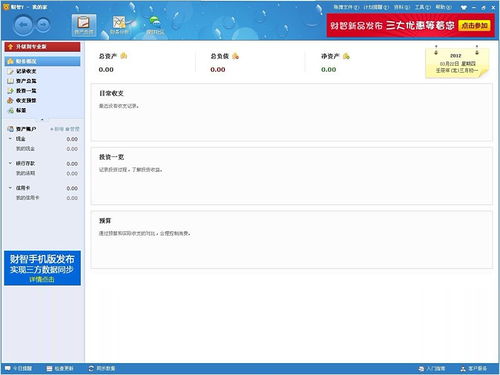Screen dimensions: 500x375
Task: Open the 计划提醒 menu
Action: (376, 7)
